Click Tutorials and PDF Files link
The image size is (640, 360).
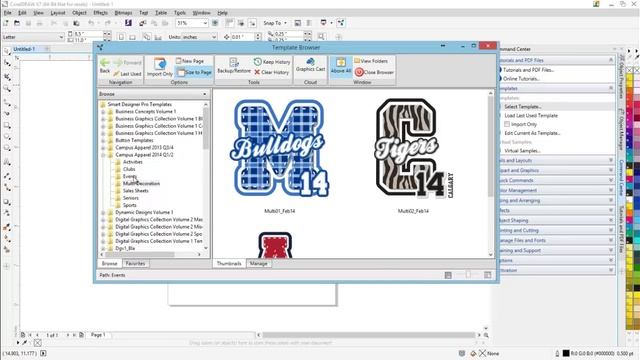[528, 70]
